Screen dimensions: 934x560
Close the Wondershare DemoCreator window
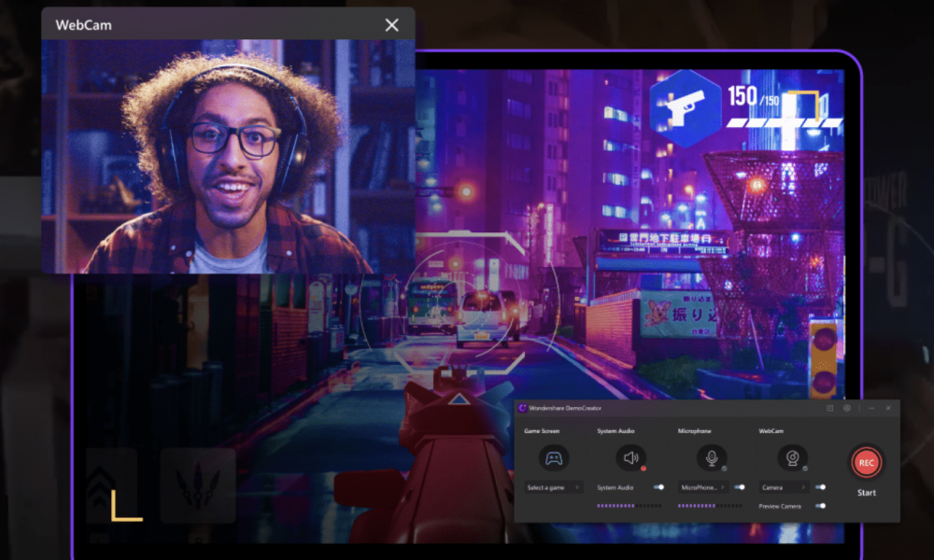[x=888, y=408]
